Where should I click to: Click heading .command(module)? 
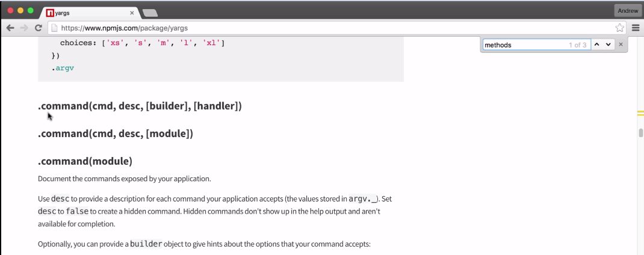(x=85, y=161)
